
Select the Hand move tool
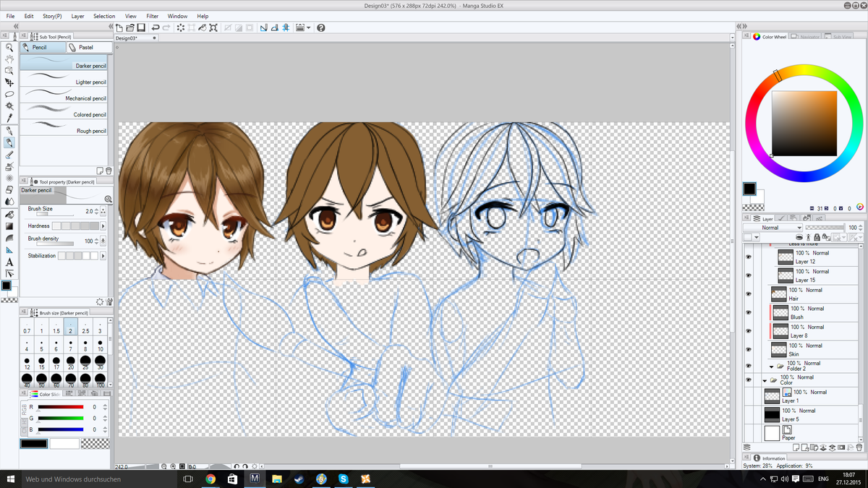click(9, 59)
